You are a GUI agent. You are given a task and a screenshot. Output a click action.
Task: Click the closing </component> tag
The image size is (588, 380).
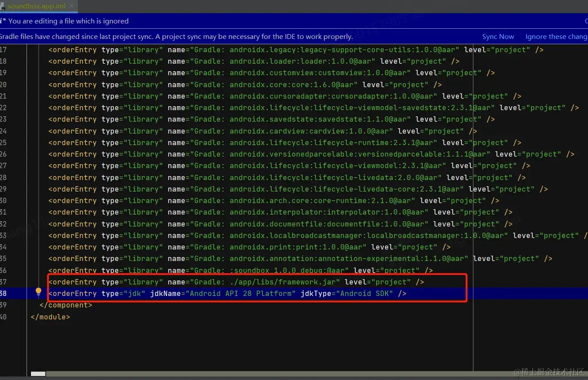[x=66, y=305]
